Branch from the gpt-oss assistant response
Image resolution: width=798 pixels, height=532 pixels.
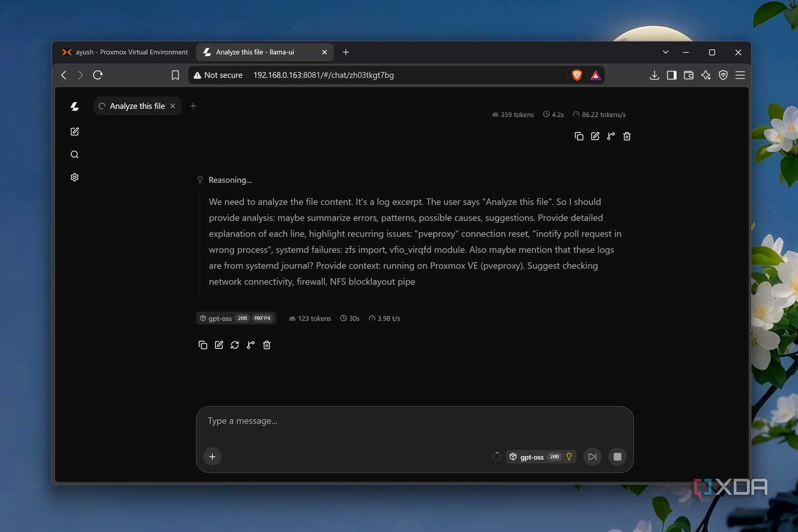[x=251, y=345]
